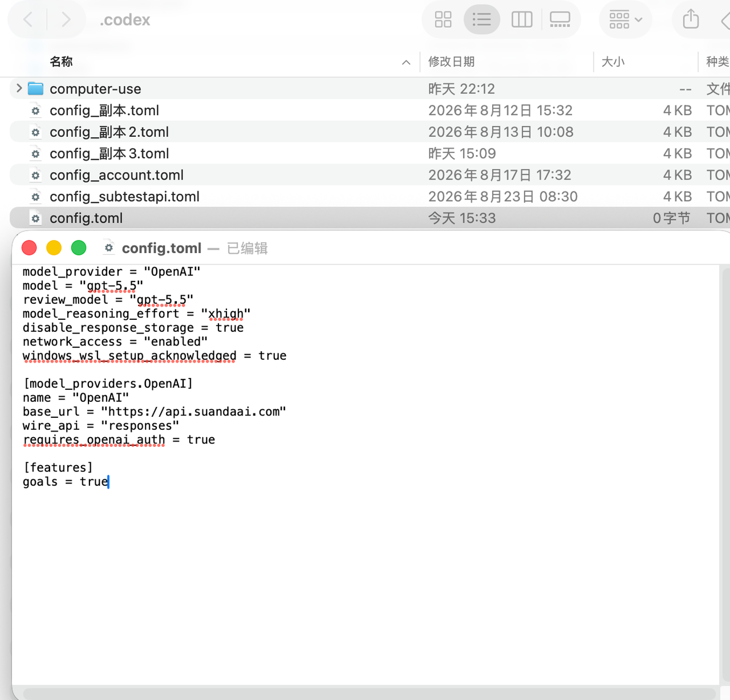This screenshot has width=730, height=700.
Task: Switch Finder to gallery view
Action: [x=560, y=19]
